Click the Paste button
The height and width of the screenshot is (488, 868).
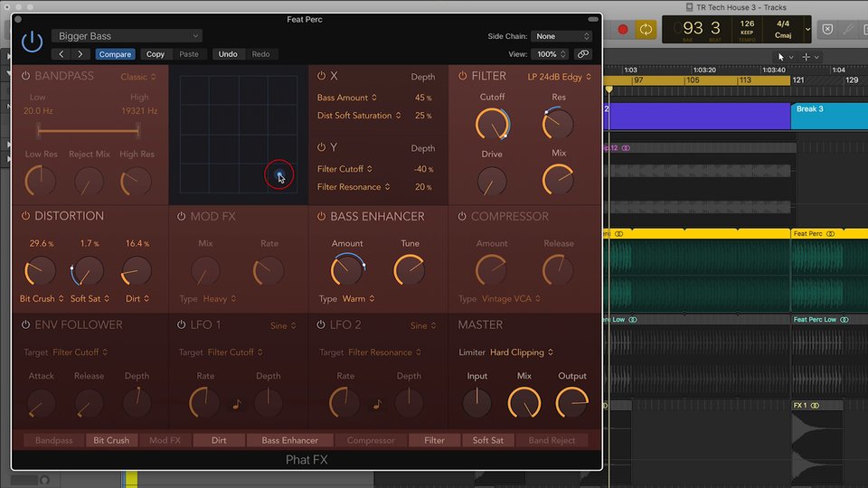point(189,54)
